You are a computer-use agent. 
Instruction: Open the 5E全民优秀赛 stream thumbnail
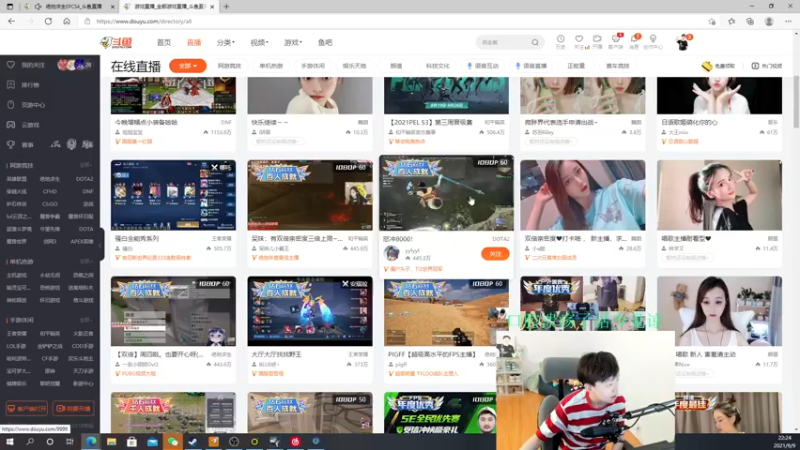440,412
